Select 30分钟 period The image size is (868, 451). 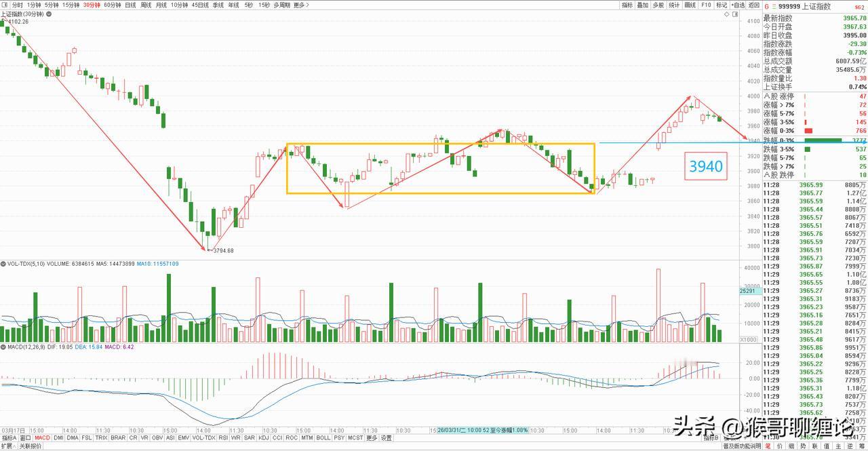[92, 5]
